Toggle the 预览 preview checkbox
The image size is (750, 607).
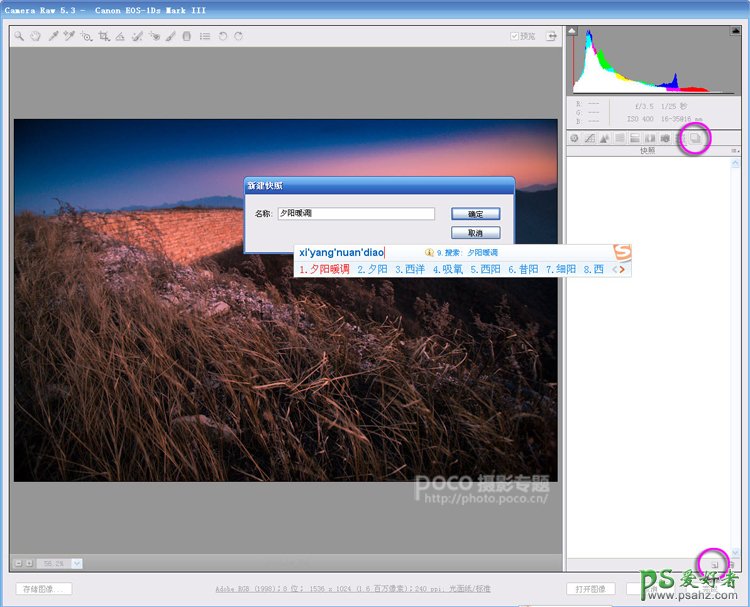(x=515, y=36)
